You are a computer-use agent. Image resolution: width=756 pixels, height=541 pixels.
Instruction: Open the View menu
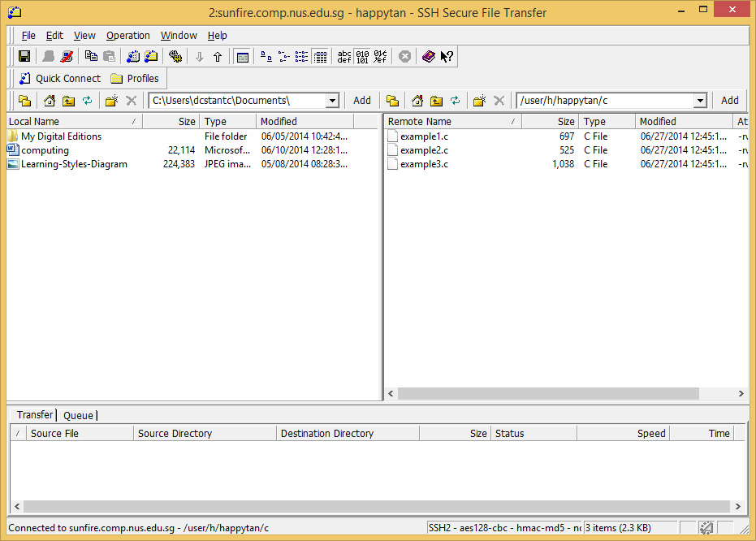tap(84, 36)
